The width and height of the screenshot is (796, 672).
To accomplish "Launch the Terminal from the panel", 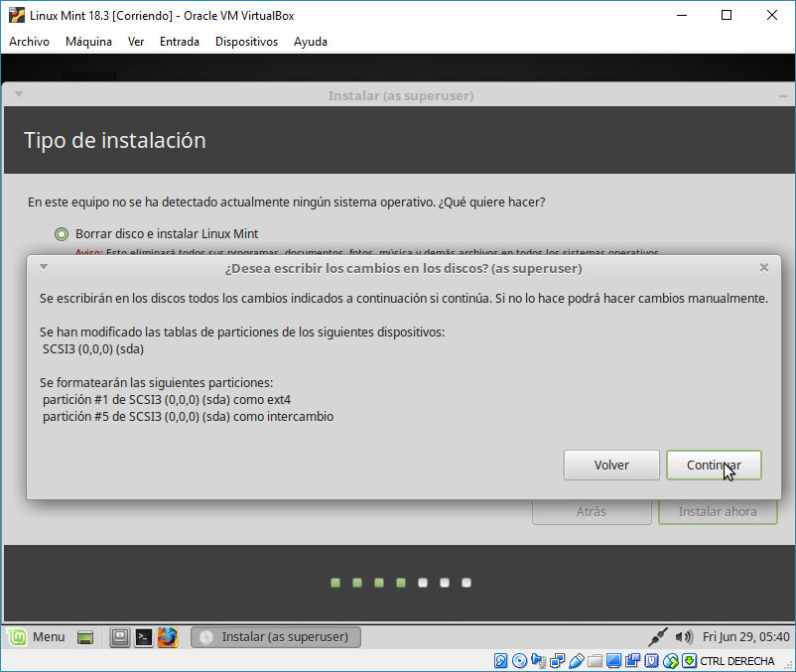I will (144, 637).
